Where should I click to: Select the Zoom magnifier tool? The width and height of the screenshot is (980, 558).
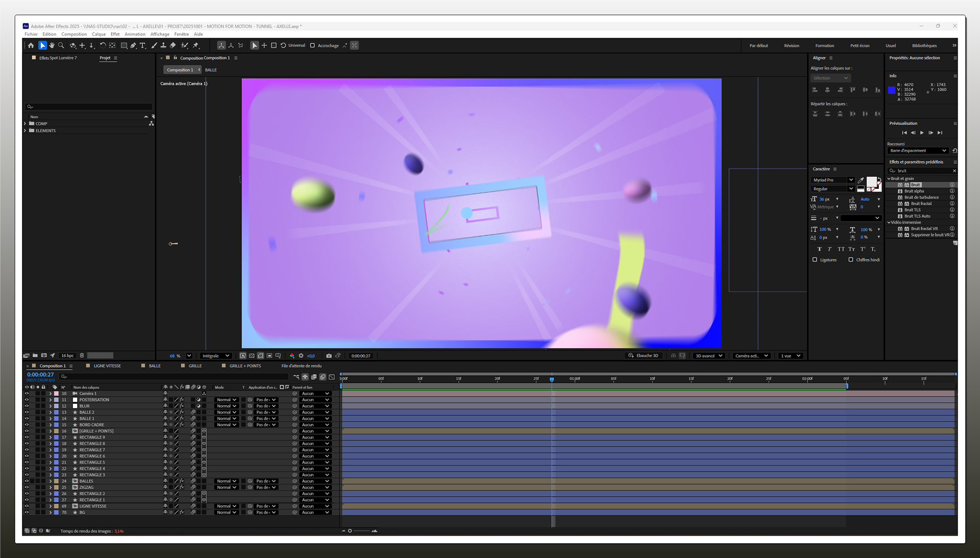pos(61,45)
